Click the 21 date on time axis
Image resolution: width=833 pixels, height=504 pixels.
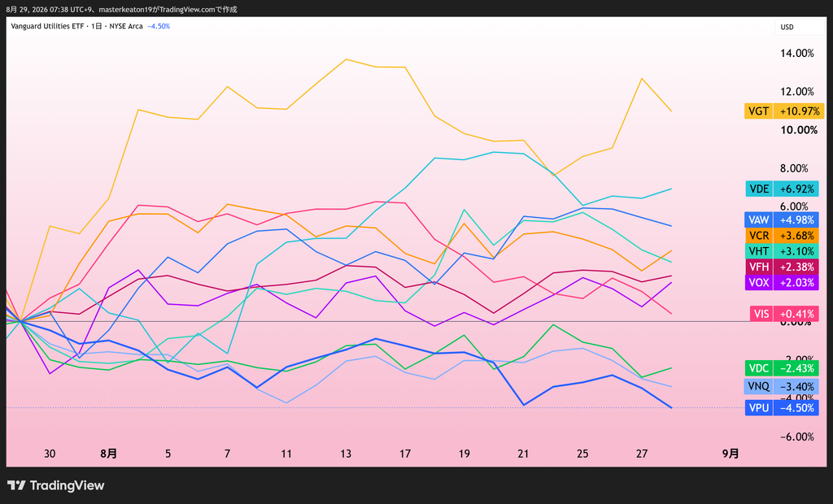point(523,454)
